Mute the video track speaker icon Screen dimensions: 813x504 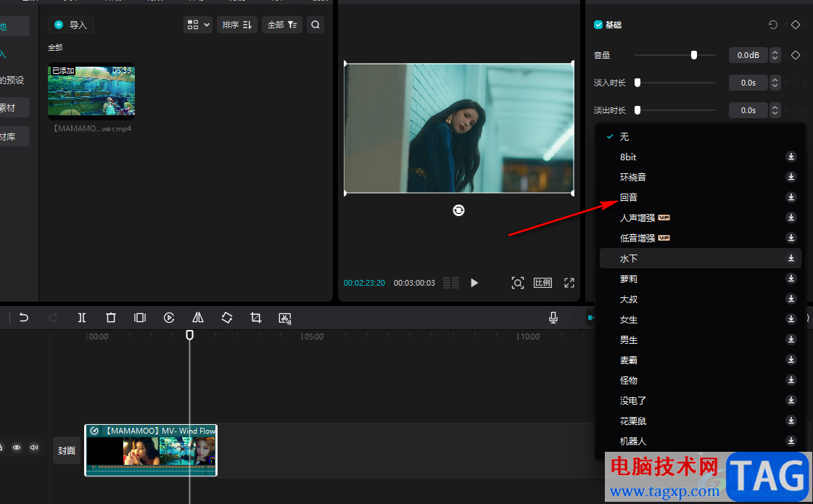34,447
